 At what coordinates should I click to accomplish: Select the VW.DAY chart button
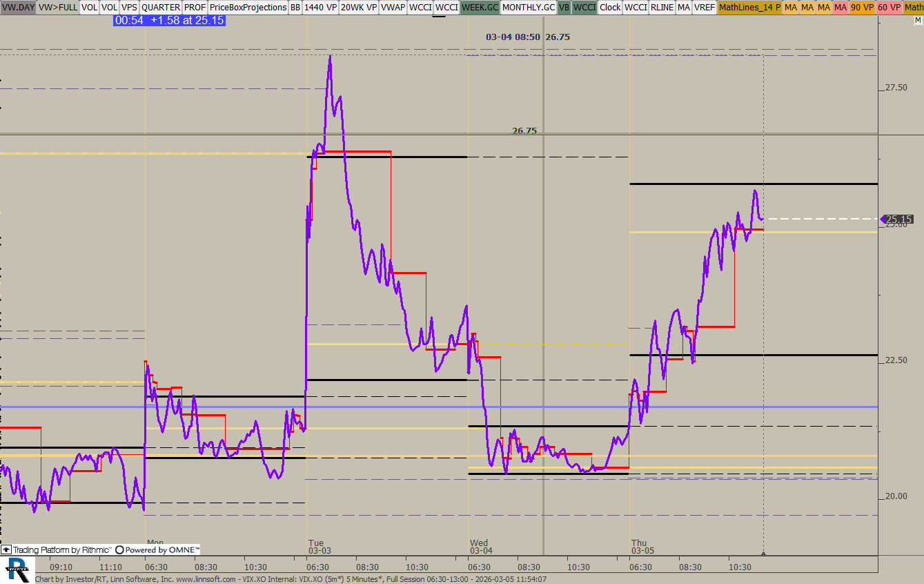pos(17,8)
